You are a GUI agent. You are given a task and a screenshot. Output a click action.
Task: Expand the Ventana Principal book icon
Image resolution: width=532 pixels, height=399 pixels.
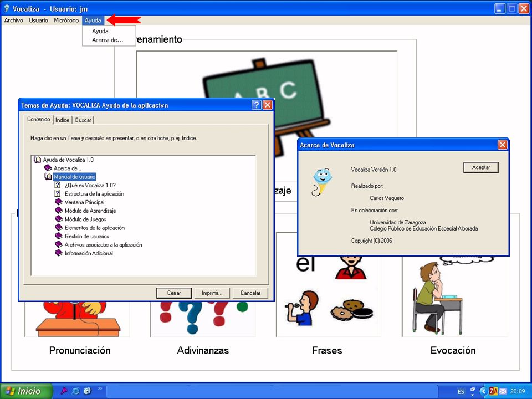pyautogui.click(x=59, y=202)
